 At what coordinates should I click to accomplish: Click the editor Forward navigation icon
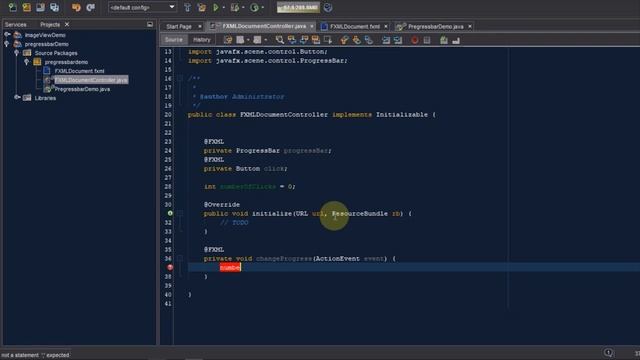point(257,40)
